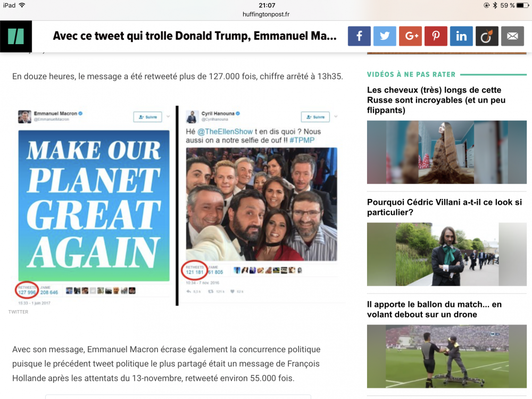Image resolution: width=532 pixels, height=399 pixels.
Task: Pin the article with the Pinterest icon
Action: click(x=436, y=36)
